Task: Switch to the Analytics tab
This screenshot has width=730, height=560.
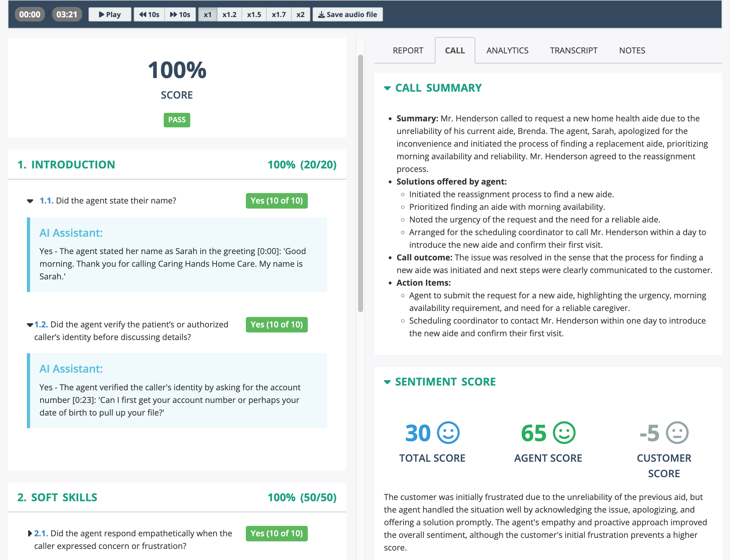Action: coord(507,50)
